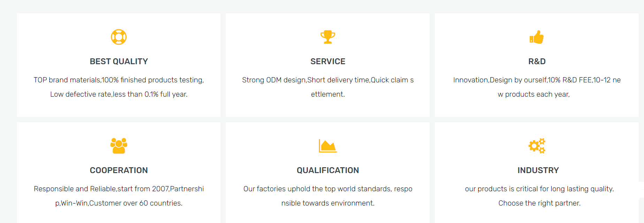Click the 'Strong ODM design' description text
This screenshot has height=223, width=644.
coord(328,80)
